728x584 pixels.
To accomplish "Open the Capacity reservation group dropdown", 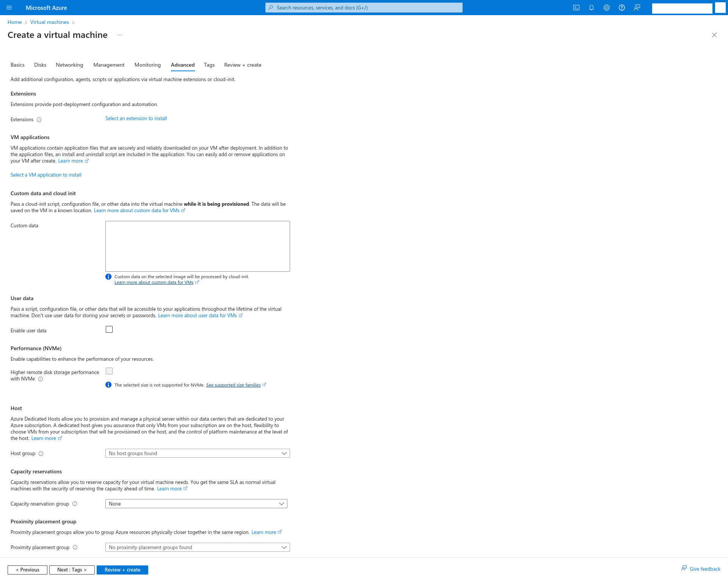I will [196, 504].
